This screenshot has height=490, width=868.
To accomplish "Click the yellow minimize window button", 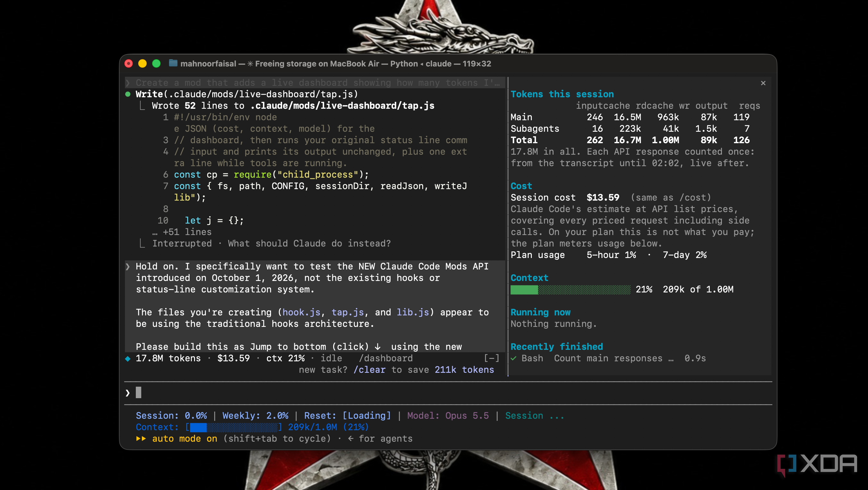I will 142,63.
